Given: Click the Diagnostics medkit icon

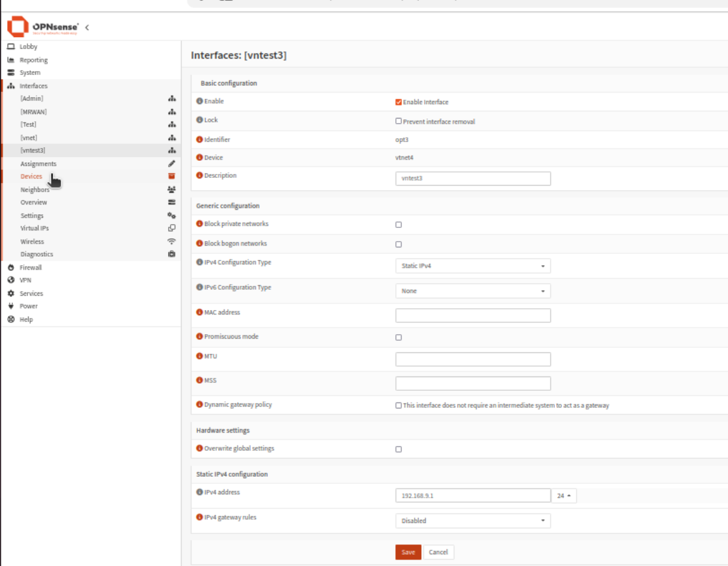Looking at the screenshot, I should (x=172, y=254).
